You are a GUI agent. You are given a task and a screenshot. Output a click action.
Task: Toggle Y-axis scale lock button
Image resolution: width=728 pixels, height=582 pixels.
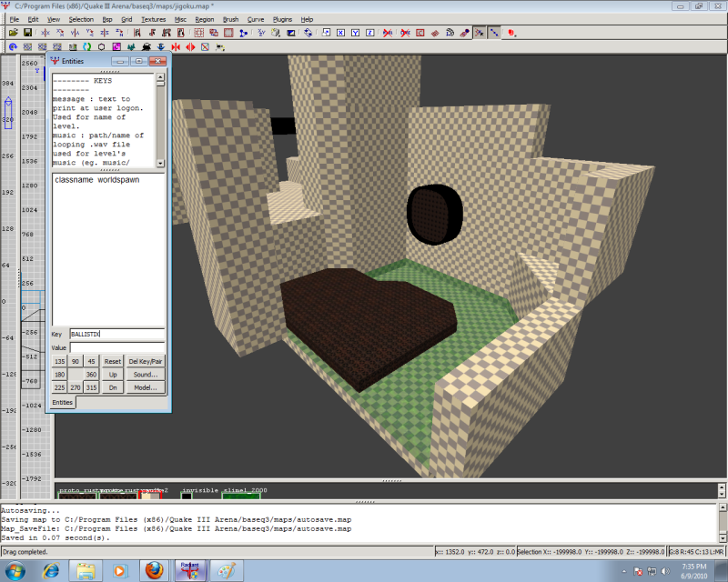(355, 33)
